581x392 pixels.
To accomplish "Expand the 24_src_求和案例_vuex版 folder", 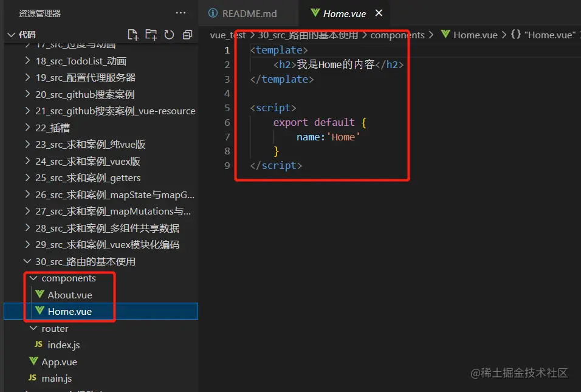I will (x=101, y=161).
